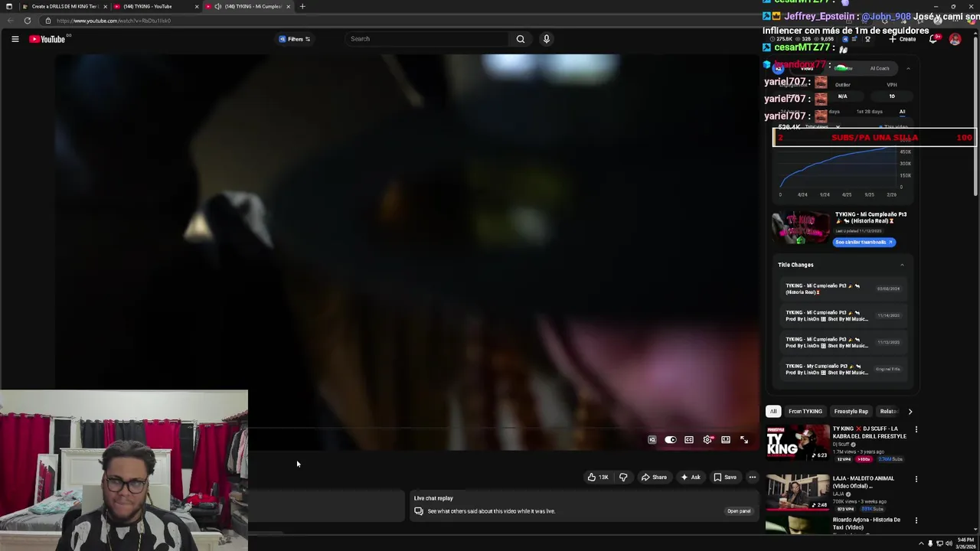Image resolution: width=980 pixels, height=551 pixels.
Task: Go to the YouTube home logo
Action: pos(47,39)
